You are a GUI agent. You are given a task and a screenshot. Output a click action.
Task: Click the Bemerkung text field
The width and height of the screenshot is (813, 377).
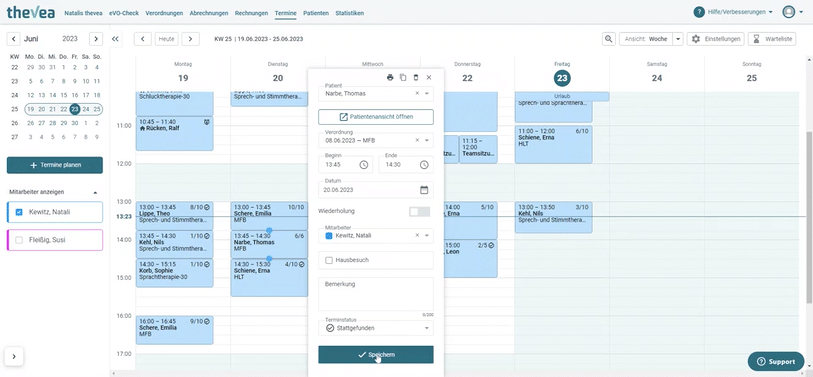point(376,294)
